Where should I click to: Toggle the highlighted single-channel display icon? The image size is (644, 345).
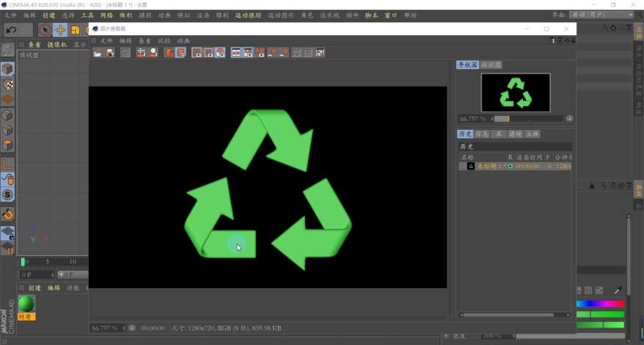click(180, 53)
